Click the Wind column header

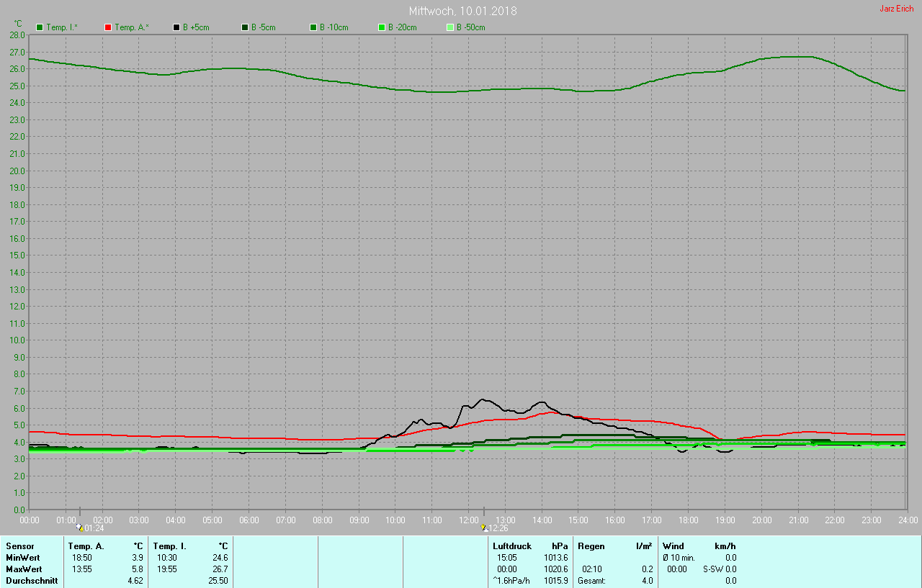pos(673,546)
